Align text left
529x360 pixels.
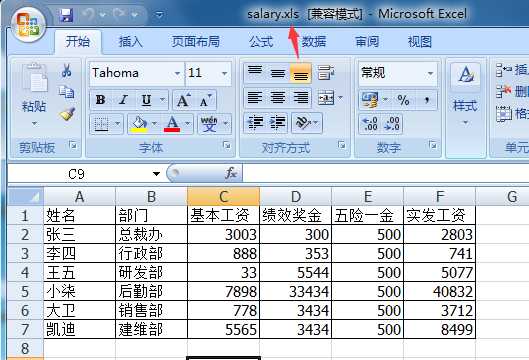click(x=255, y=98)
